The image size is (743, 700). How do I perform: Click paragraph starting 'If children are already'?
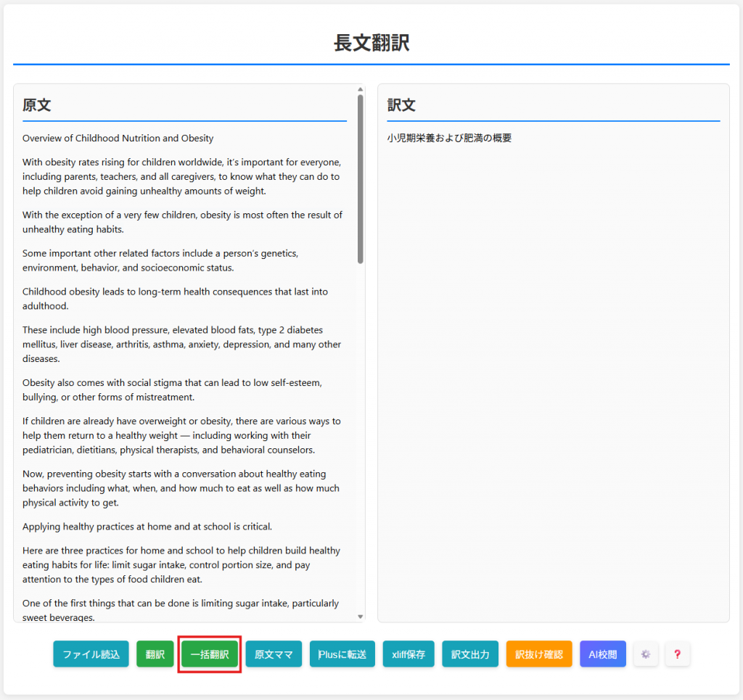click(181, 435)
